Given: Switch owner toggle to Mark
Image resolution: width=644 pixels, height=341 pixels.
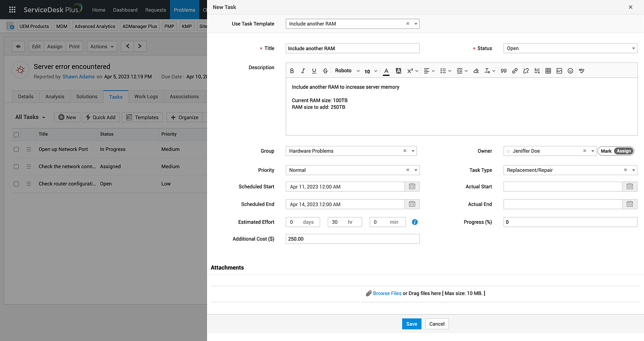Looking at the screenshot, I should pyautogui.click(x=606, y=151).
